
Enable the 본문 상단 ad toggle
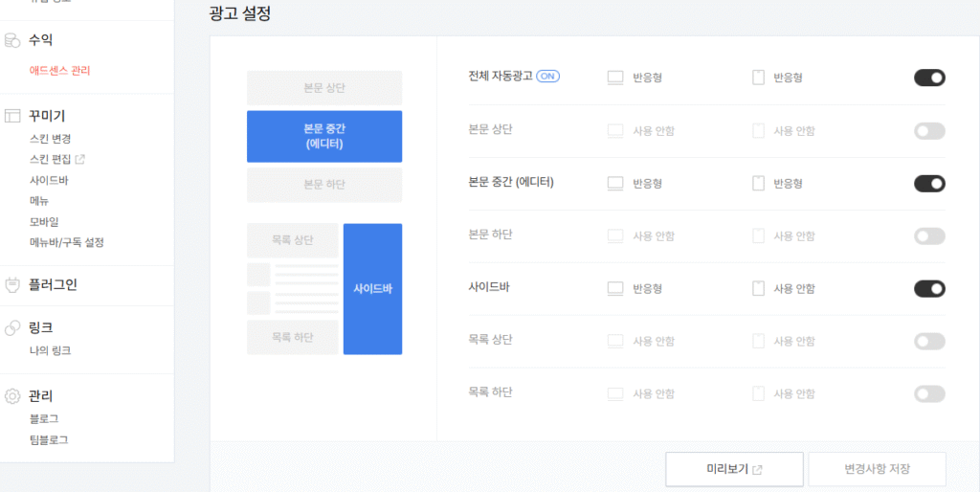tap(929, 131)
